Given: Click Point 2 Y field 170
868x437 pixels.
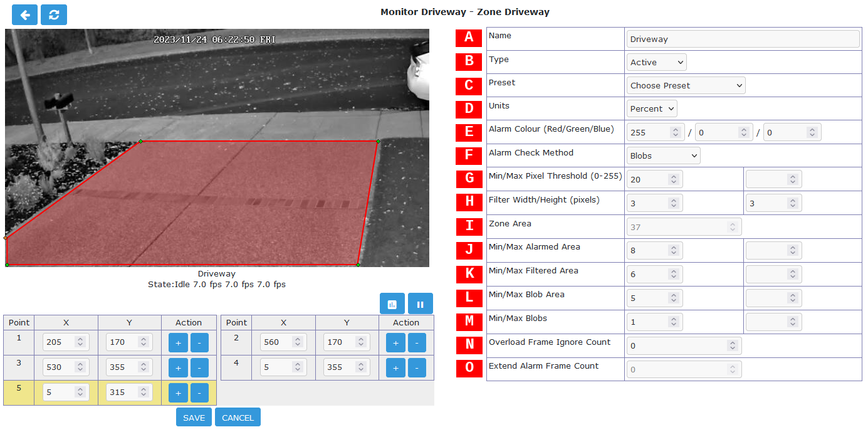Looking at the screenshot, I should click(347, 342).
